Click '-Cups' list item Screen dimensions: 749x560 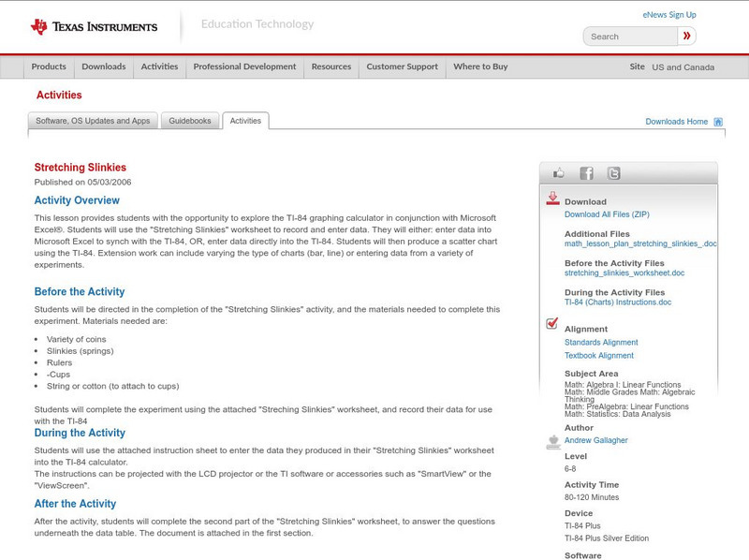(x=58, y=375)
